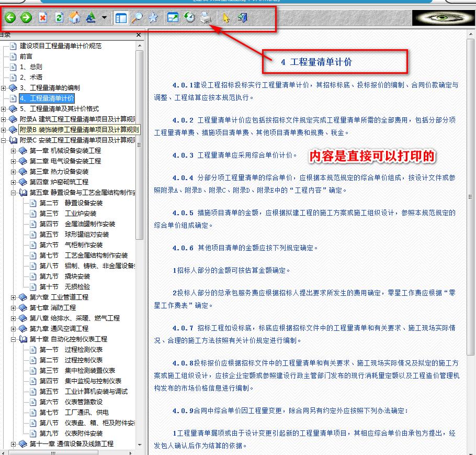Open 第八节 铝制、铸铁、非金属设备
The height and width of the screenshot is (455, 476).
coord(87,266)
